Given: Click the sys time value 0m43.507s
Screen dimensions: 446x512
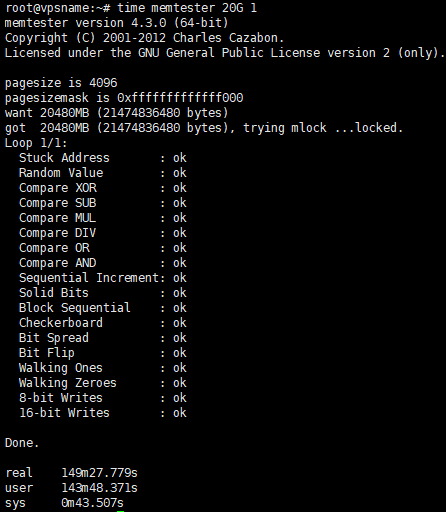Looking at the screenshot, I should tap(92, 503).
